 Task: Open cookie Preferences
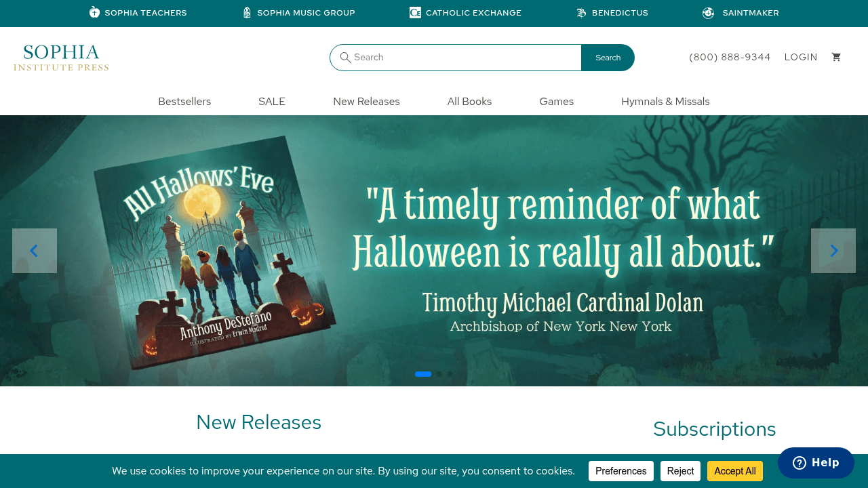tap(620, 471)
